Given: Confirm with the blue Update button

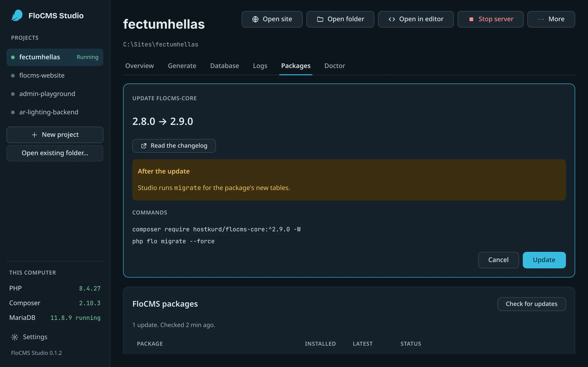Looking at the screenshot, I should (x=544, y=260).
